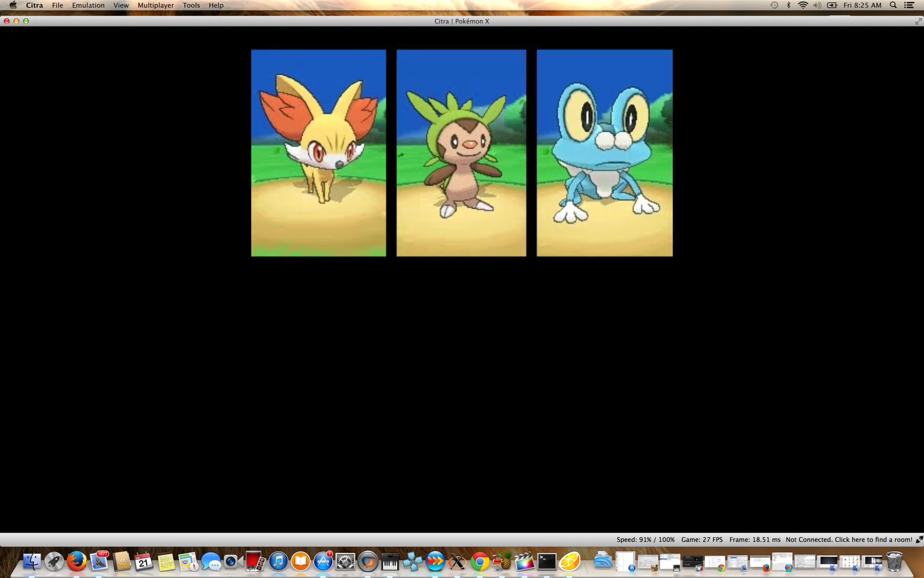The height and width of the screenshot is (578, 924).
Task: Open the Multiplayer menu
Action: (155, 6)
